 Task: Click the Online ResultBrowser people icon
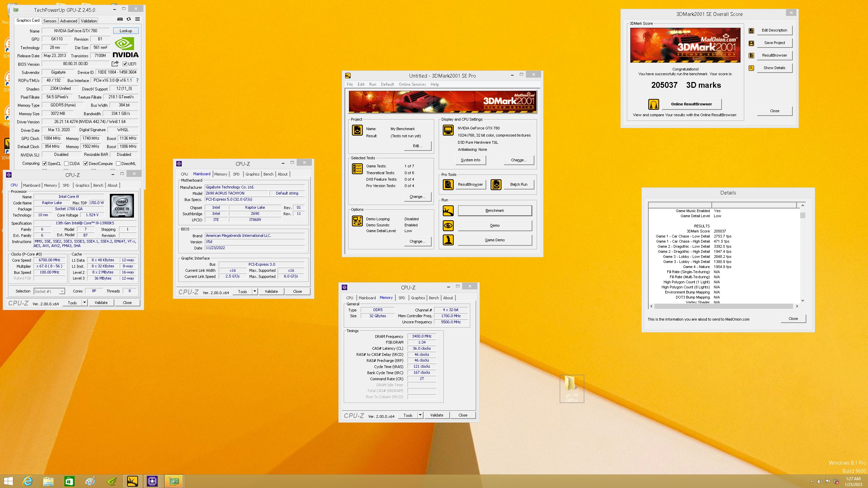pyautogui.click(x=653, y=104)
